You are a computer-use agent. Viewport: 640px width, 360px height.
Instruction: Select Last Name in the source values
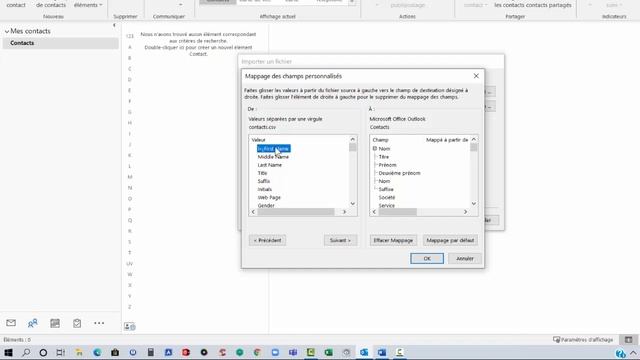269,165
